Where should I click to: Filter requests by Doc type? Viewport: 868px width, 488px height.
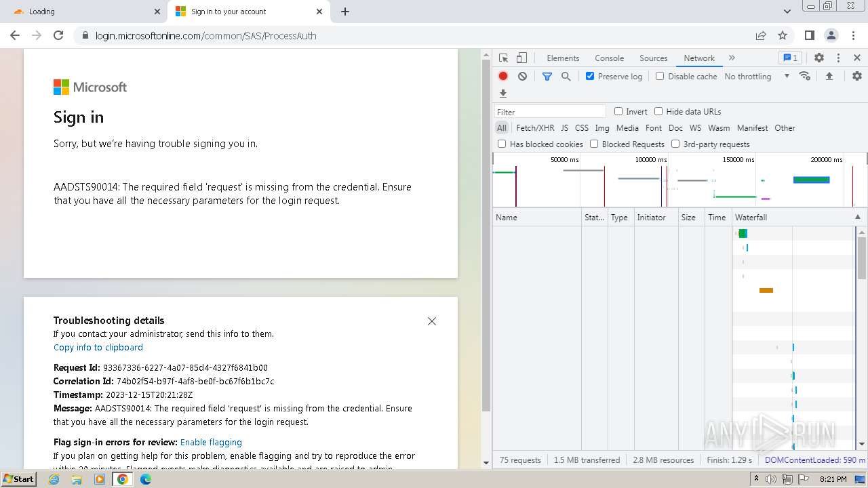tap(675, 128)
